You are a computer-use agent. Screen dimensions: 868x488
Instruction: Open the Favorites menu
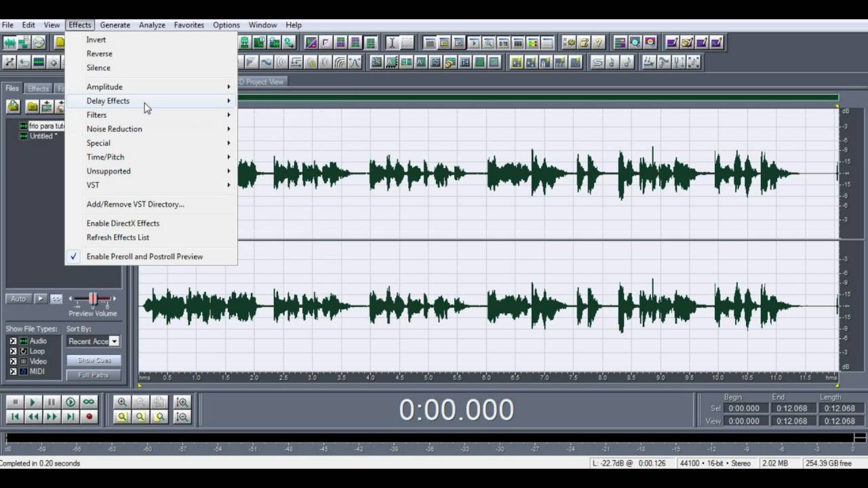tap(189, 25)
